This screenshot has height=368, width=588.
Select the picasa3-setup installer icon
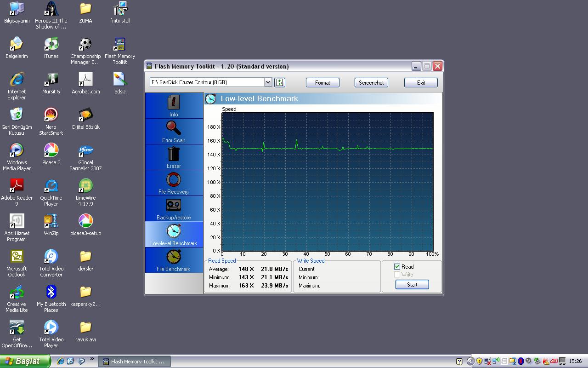[85, 225]
